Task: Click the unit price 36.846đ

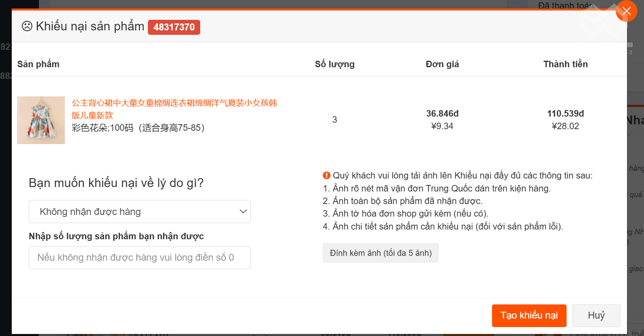Action: click(x=442, y=114)
